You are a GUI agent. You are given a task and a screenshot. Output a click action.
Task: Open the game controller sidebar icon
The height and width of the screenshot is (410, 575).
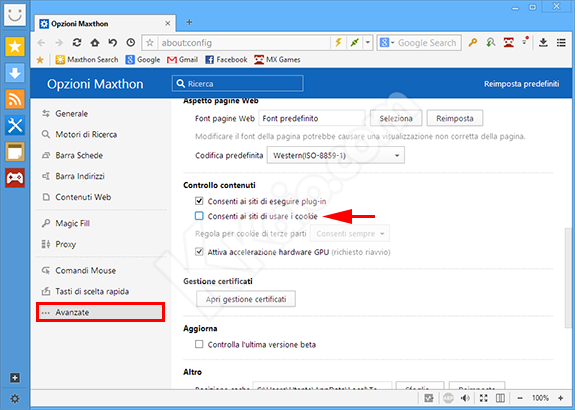pos(15,178)
